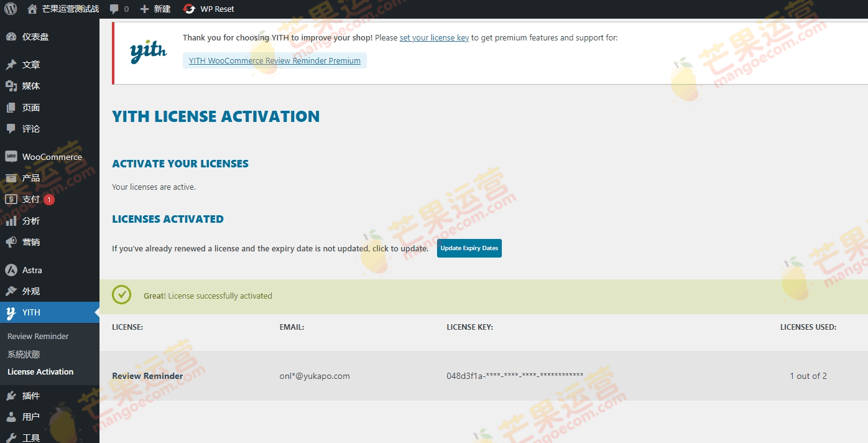Screen dimensions: 868x443
Task: Click LICENSES USED: column header
Action: pyautogui.click(x=808, y=327)
